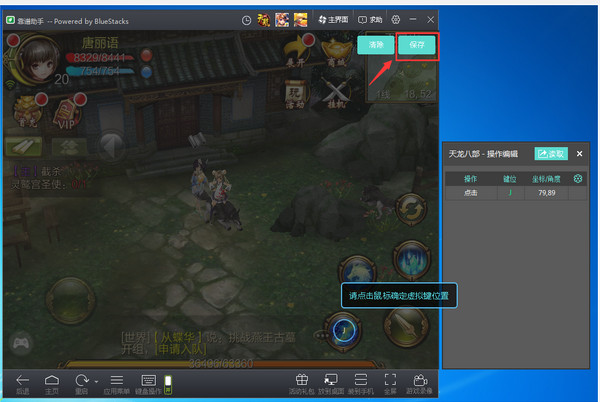This screenshot has height=402, width=600.
Task: Open the gear settings in operation table header
Action: pos(578,179)
